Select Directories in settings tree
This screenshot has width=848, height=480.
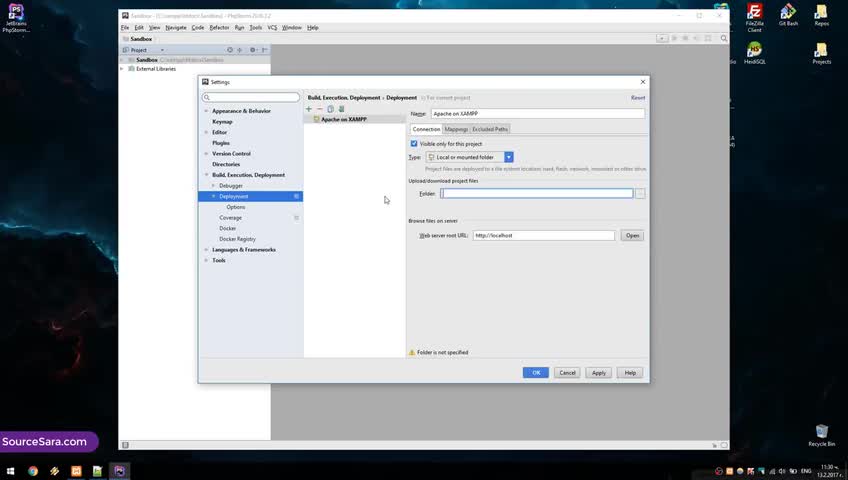click(x=226, y=164)
